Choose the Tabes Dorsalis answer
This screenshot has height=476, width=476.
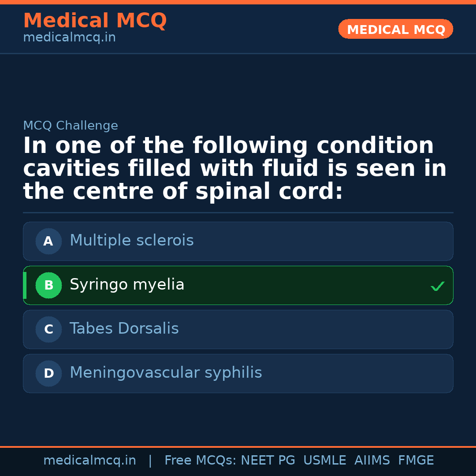pyautogui.click(x=124, y=329)
